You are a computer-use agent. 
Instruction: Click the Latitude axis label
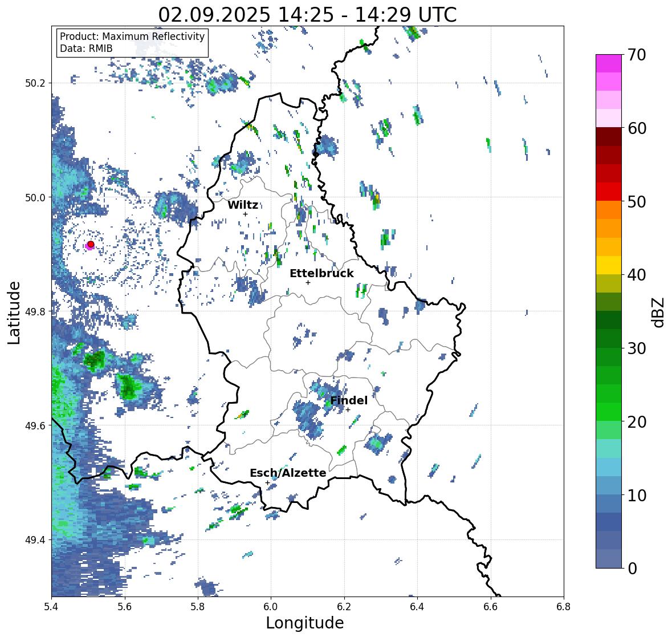tap(14, 313)
